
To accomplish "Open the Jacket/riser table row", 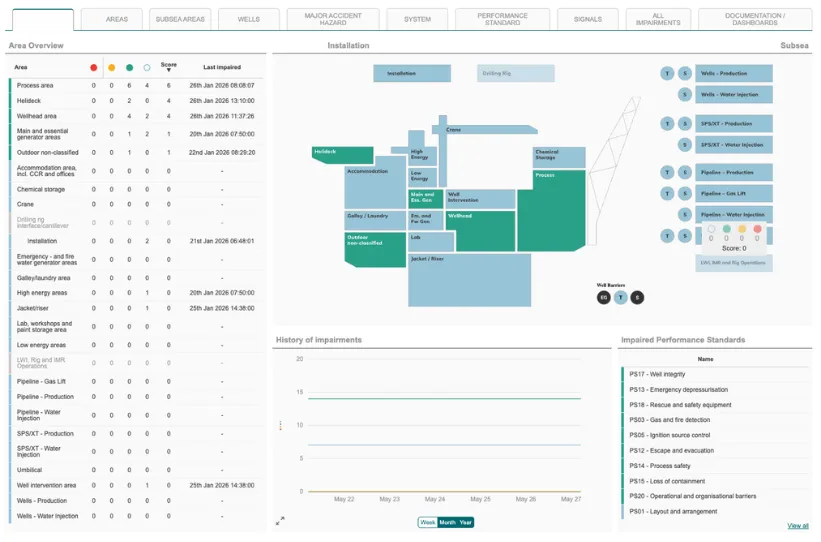I will [136, 308].
